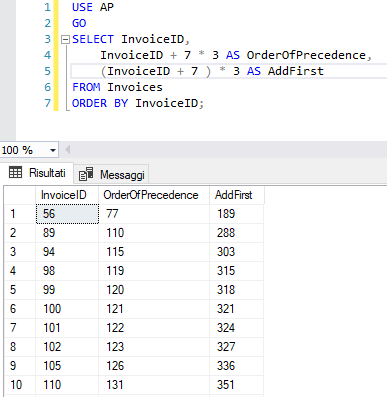Select cell with OrderOfPrecedence 122
This screenshot has width=387, height=397.
coord(154,328)
